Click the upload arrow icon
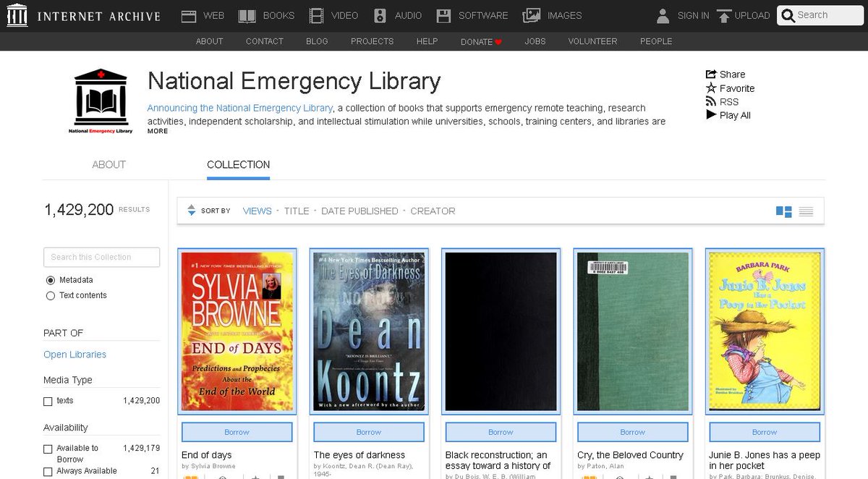 click(x=724, y=15)
